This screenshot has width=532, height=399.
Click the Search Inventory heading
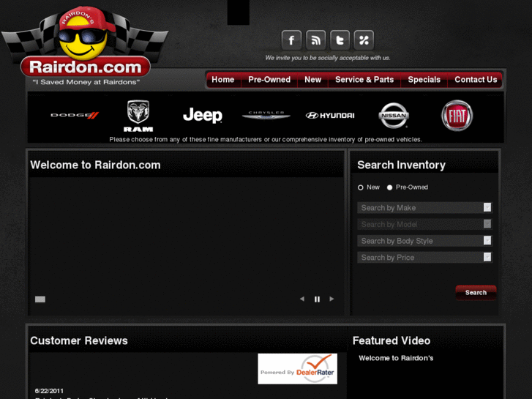pos(401,165)
